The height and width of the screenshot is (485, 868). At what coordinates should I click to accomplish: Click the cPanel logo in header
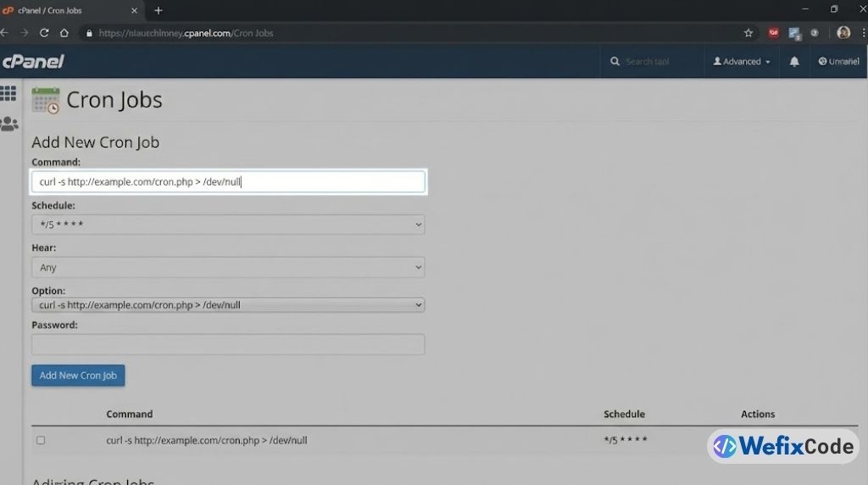click(x=33, y=61)
